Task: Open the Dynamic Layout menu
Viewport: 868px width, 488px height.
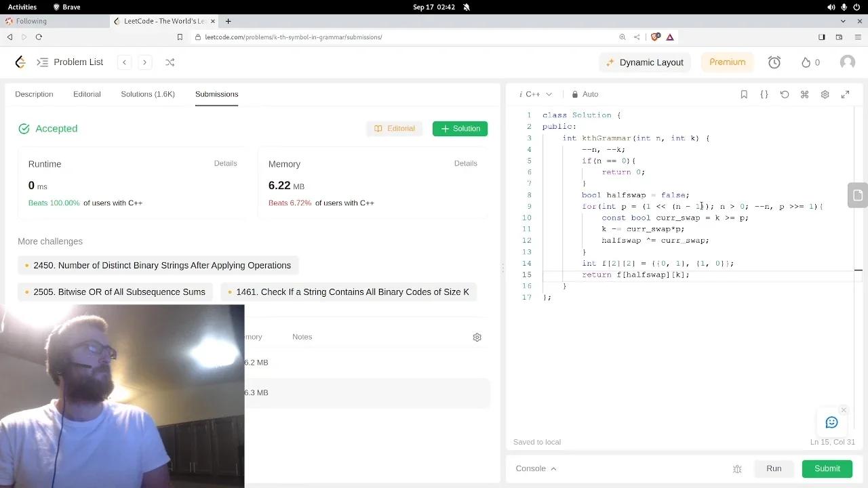Action: click(x=644, y=62)
